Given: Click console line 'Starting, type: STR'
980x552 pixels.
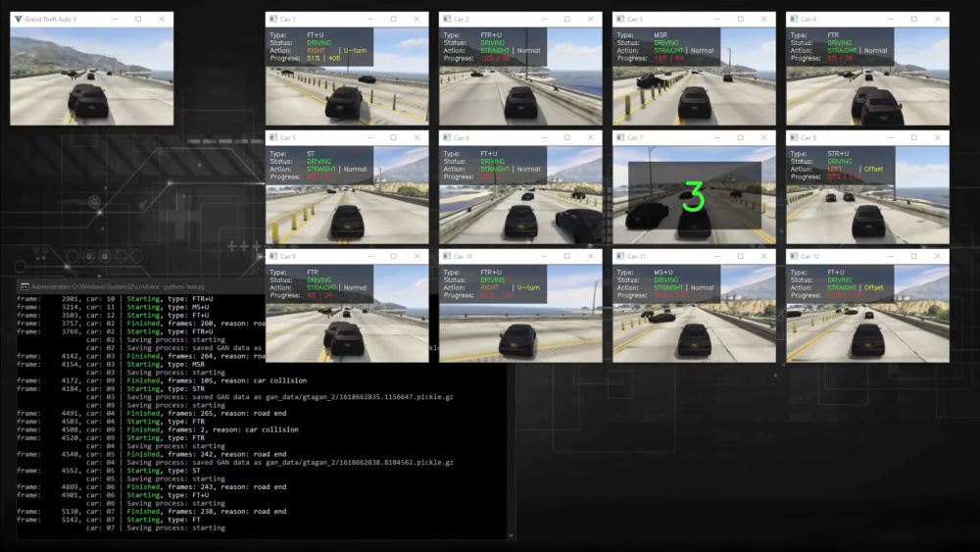Looking at the screenshot, I should pyautogui.click(x=166, y=389).
